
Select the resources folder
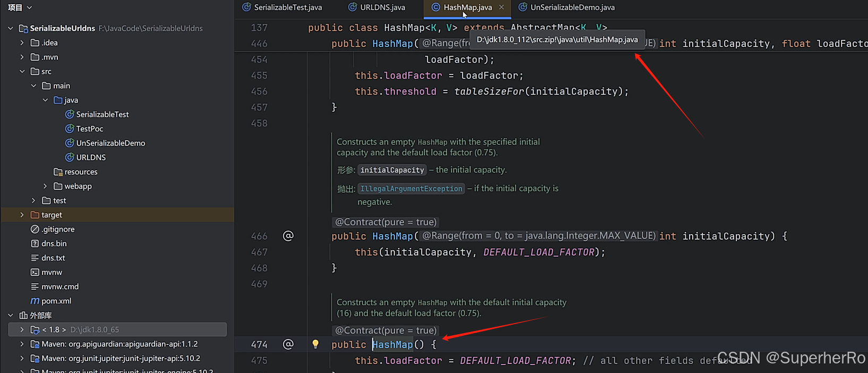pyautogui.click(x=81, y=172)
